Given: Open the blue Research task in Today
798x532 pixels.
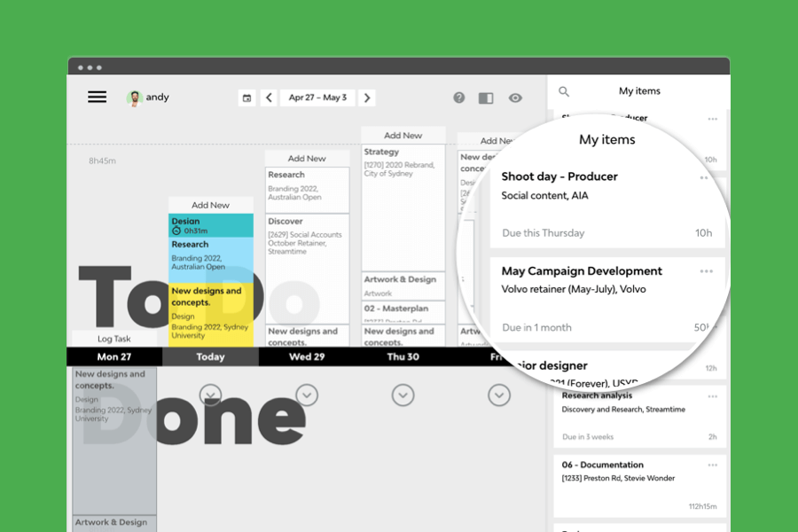Looking at the screenshot, I should coord(211,260).
